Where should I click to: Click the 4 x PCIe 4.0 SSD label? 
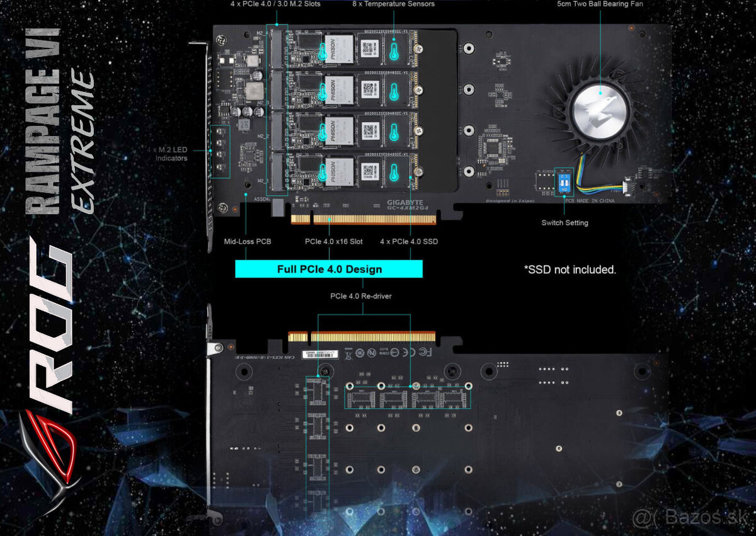tap(409, 241)
